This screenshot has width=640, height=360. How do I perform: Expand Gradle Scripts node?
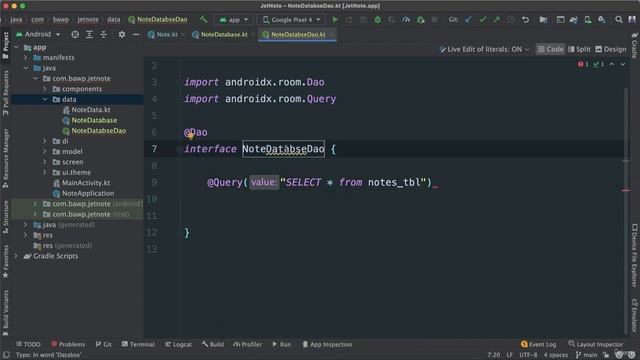(17, 256)
